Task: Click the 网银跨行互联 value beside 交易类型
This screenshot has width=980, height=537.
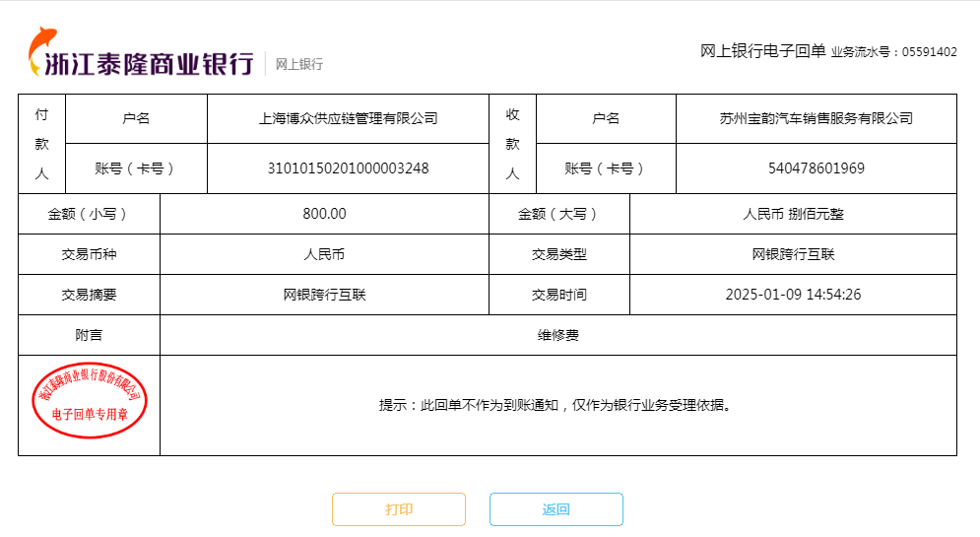Action: click(x=793, y=254)
